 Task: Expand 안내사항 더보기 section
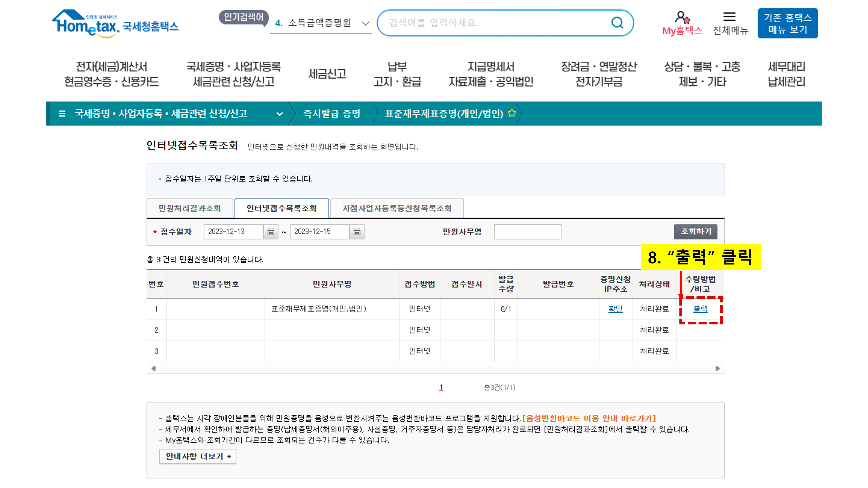click(197, 456)
